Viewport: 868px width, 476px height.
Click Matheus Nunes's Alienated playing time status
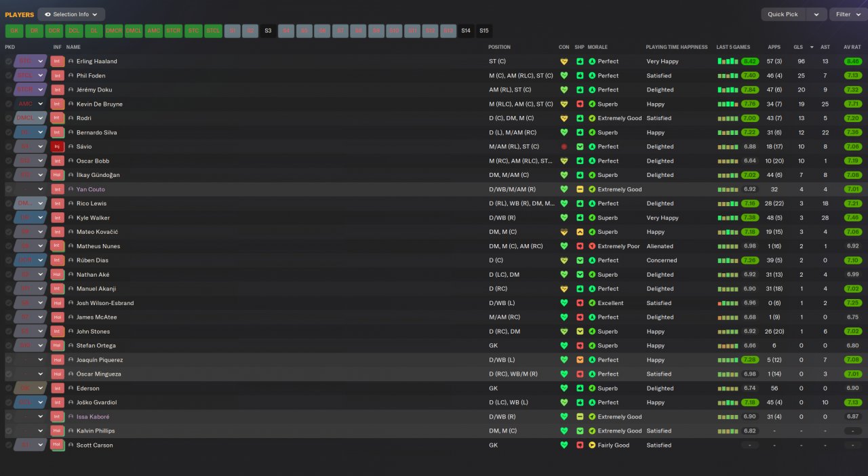(660, 246)
